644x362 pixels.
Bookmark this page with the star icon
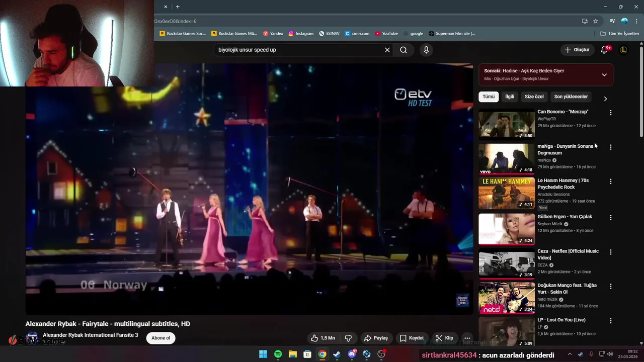pos(596,21)
